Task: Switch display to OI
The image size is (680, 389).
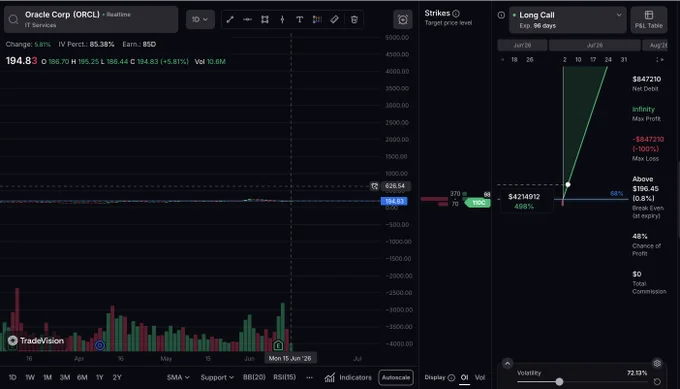Action: point(464,378)
